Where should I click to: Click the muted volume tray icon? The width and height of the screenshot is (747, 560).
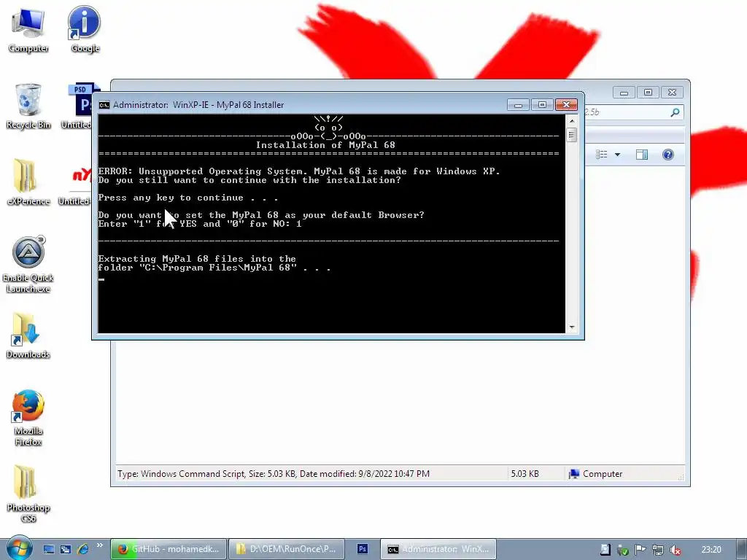(x=675, y=550)
